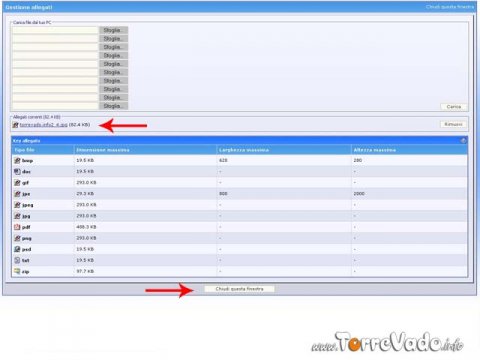Image resolution: width=480 pixels, height=360 pixels.
Task: Click the 800 max width in jpe row
Action: (223, 193)
